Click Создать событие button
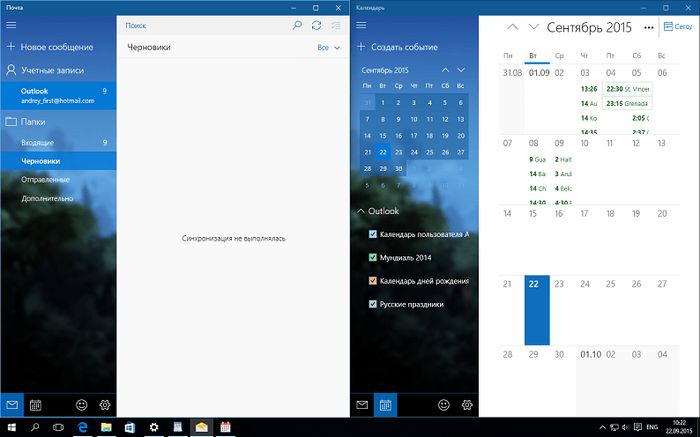 coord(404,47)
